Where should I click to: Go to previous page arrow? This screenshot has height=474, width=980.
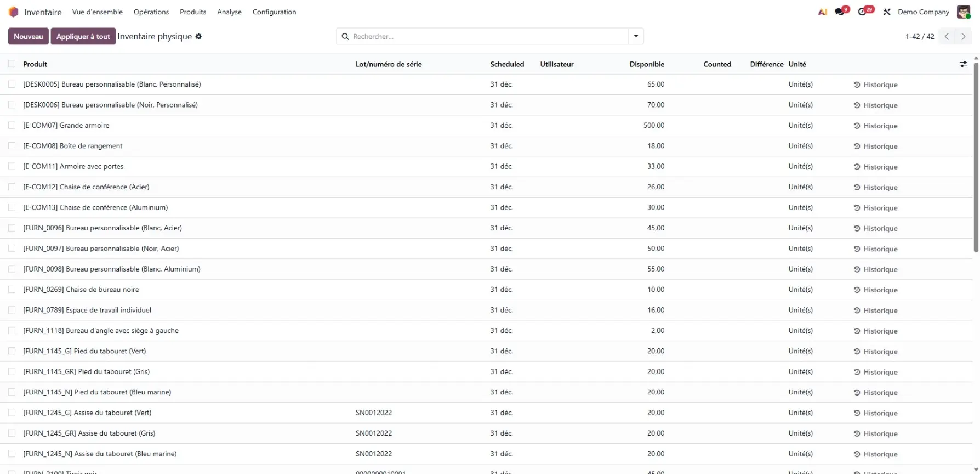click(x=947, y=37)
